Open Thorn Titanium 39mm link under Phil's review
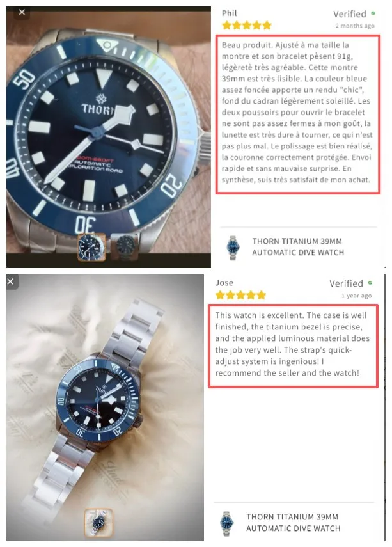The image size is (392, 547). point(298,247)
